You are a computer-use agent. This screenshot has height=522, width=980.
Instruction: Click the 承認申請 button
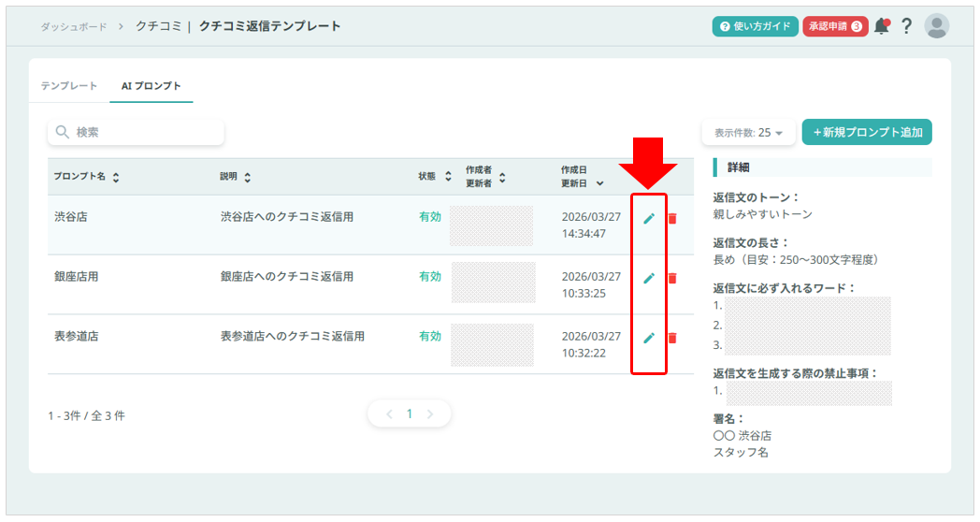click(x=835, y=26)
